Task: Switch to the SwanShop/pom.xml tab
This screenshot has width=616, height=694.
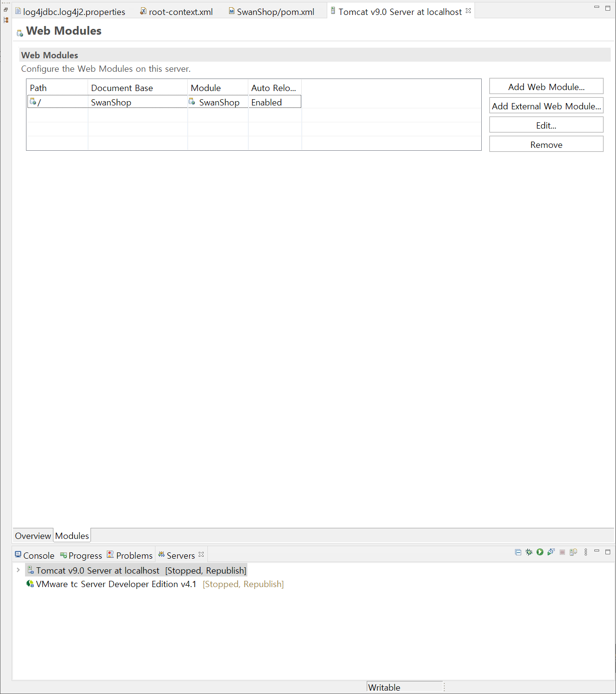Action: point(271,12)
